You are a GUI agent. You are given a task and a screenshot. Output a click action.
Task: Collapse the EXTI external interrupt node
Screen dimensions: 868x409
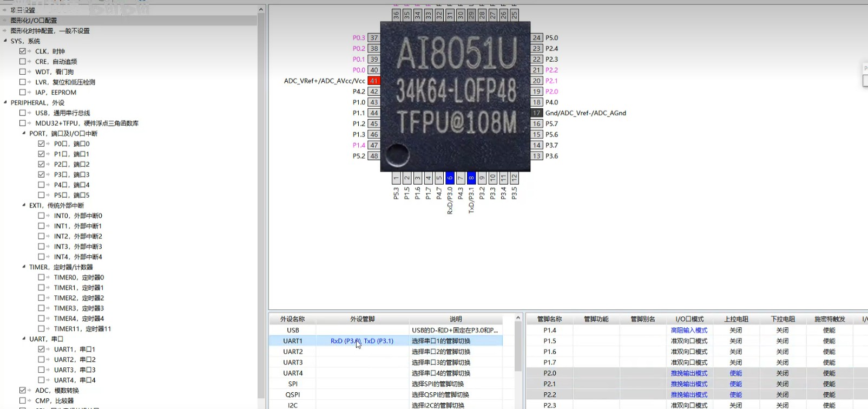(24, 205)
